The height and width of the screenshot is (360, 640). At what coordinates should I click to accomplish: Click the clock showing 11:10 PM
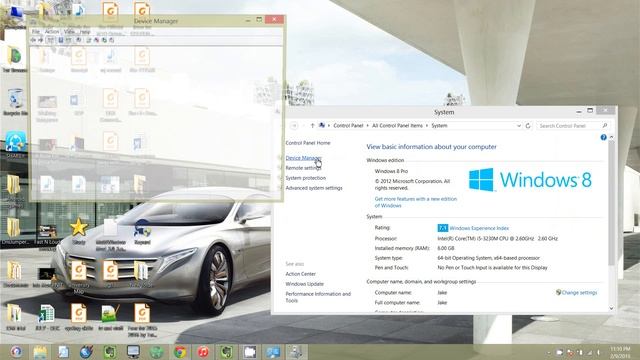(x=620, y=352)
